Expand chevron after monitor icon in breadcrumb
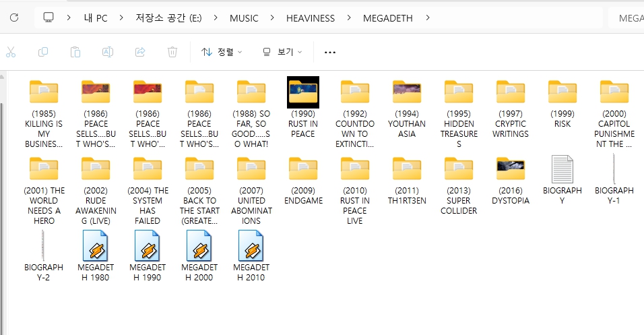 pyautogui.click(x=69, y=18)
